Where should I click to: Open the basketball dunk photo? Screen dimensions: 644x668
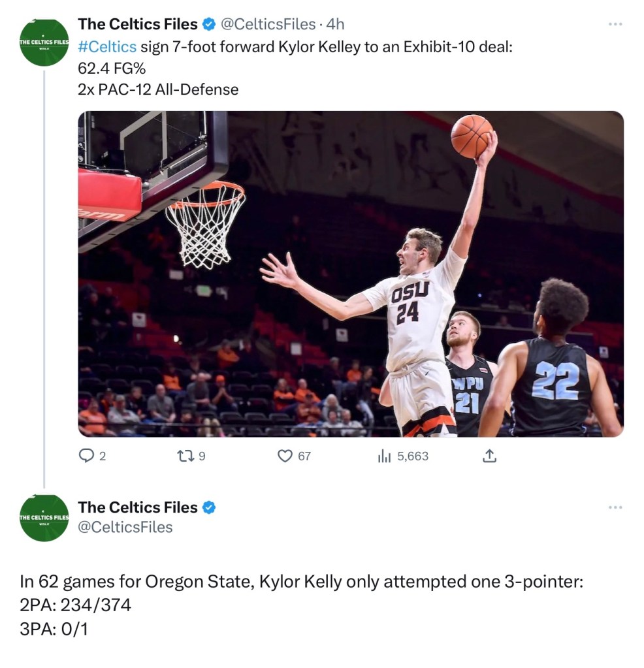350,274
